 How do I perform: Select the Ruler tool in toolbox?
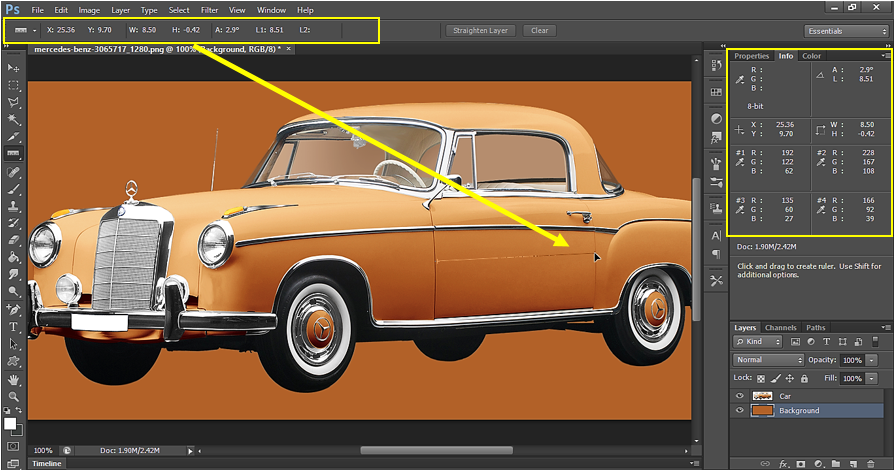click(x=14, y=153)
